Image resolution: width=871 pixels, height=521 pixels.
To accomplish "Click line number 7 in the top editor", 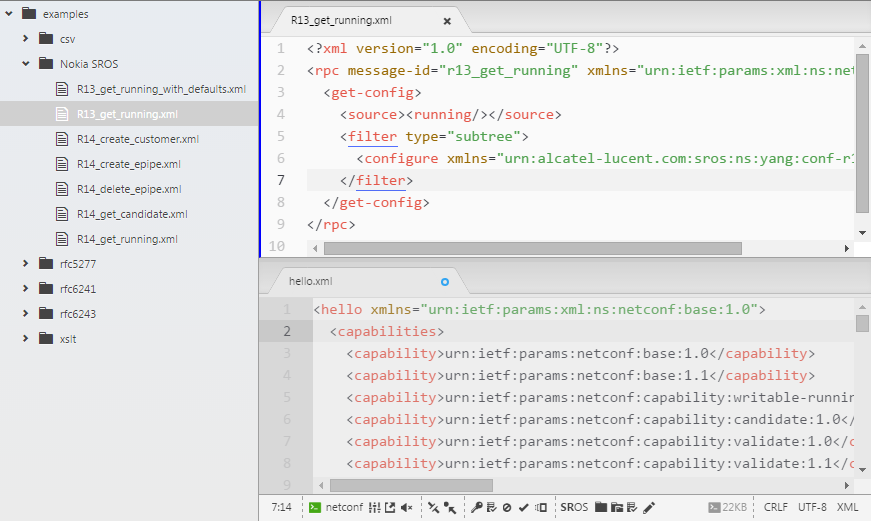I will coord(281,181).
